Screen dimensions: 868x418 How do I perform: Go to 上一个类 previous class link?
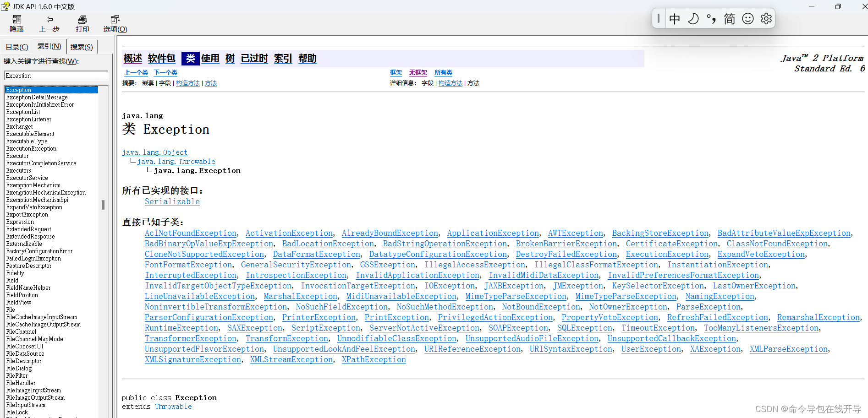[136, 73]
